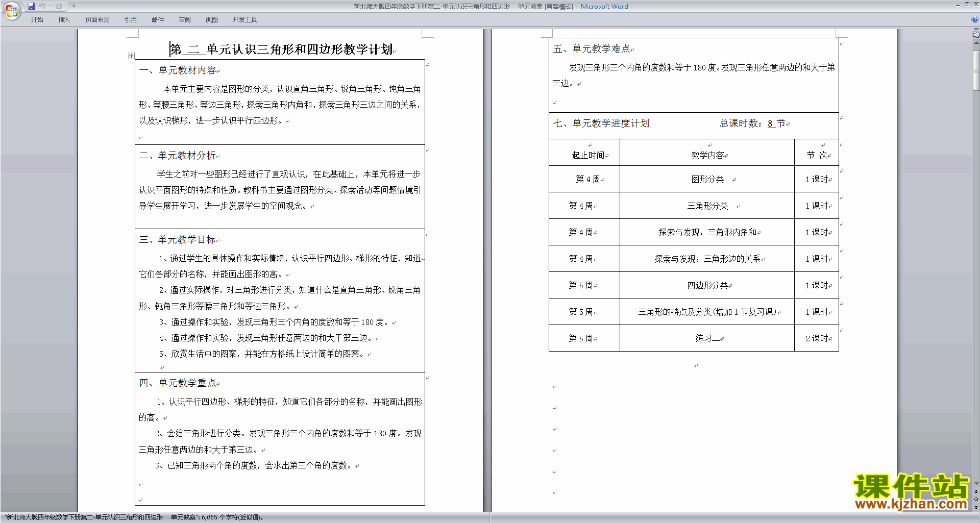This screenshot has width=980, height=523.
Task: Click the title 单元认识三角形和四边形教学计划
Action: click(x=300, y=49)
